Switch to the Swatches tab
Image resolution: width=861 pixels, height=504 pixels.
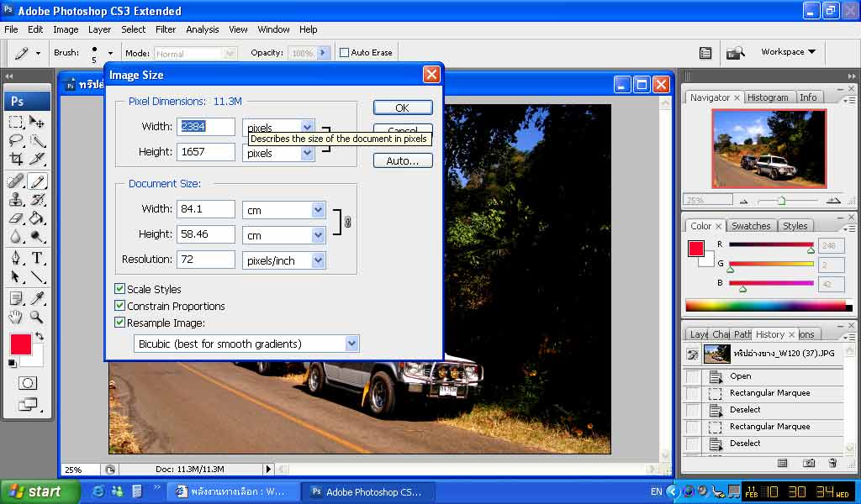[750, 226]
